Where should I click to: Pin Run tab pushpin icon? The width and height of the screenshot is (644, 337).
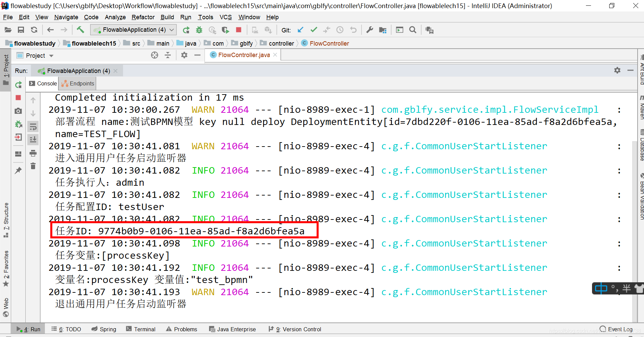(19, 170)
